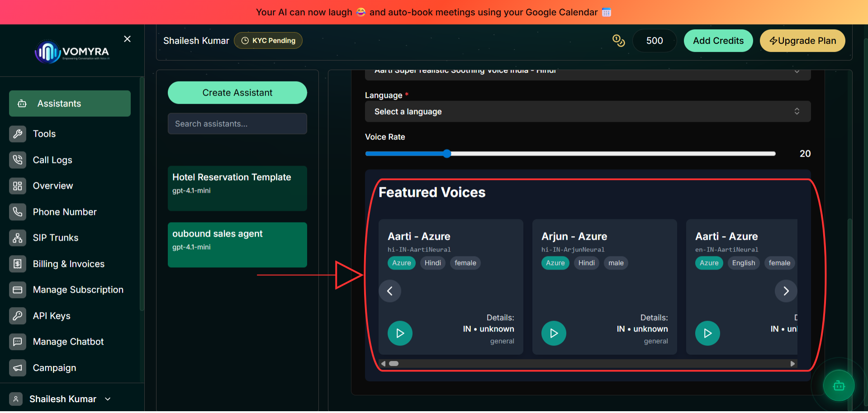Click the Tools wrench icon

click(18, 134)
